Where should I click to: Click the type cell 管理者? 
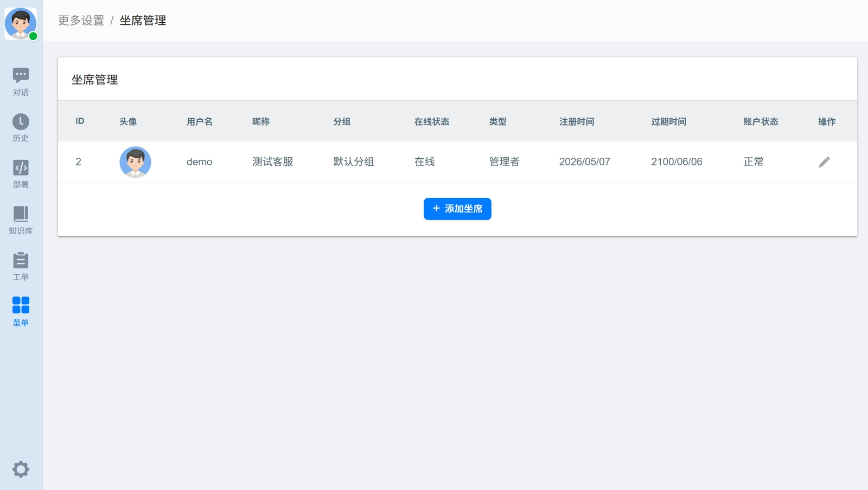point(505,162)
